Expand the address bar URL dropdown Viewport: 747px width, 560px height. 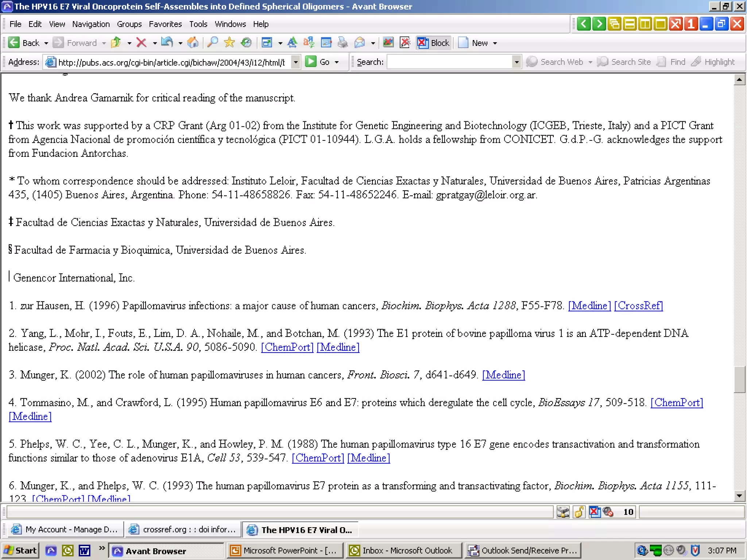coord(296,62)
